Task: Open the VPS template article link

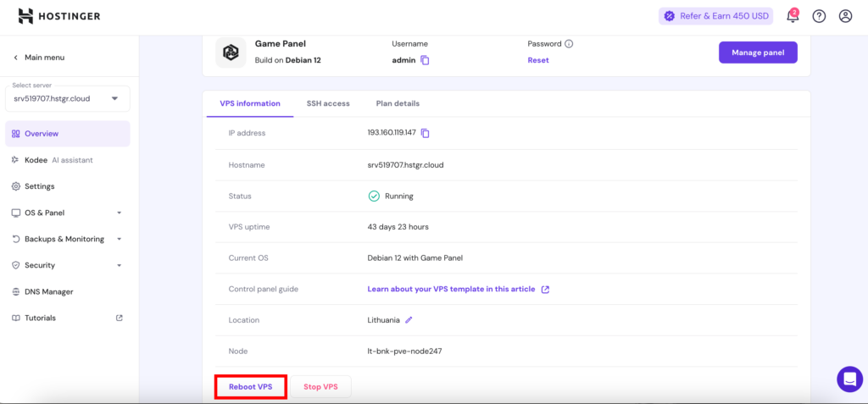Action: (451, 290)
